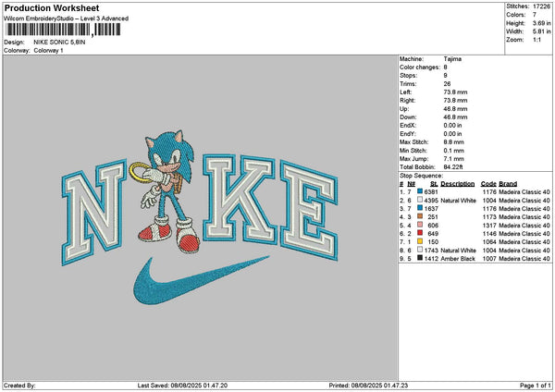555x392 pixels.
Task: Select the 'Color changes:' label
Action: [x=420, y=67]
